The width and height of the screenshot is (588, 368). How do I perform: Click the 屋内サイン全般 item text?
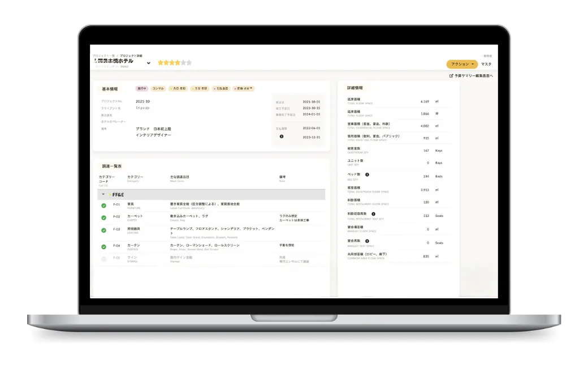181,258
